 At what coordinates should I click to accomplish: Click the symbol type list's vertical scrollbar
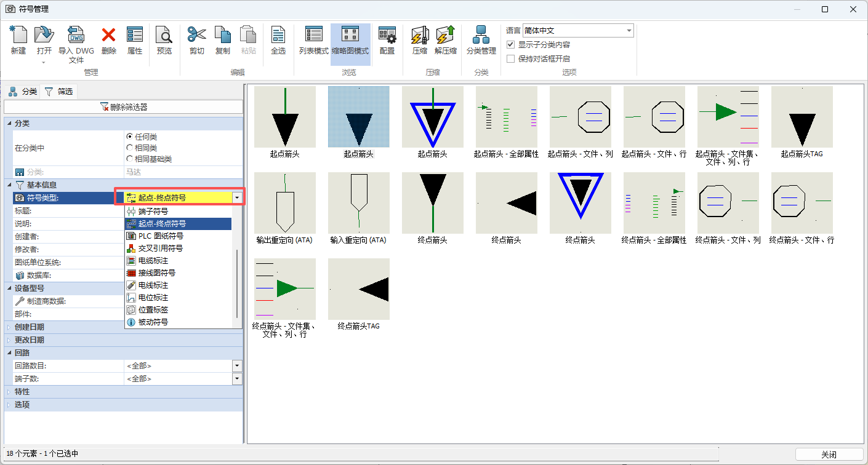click(236, 283)
